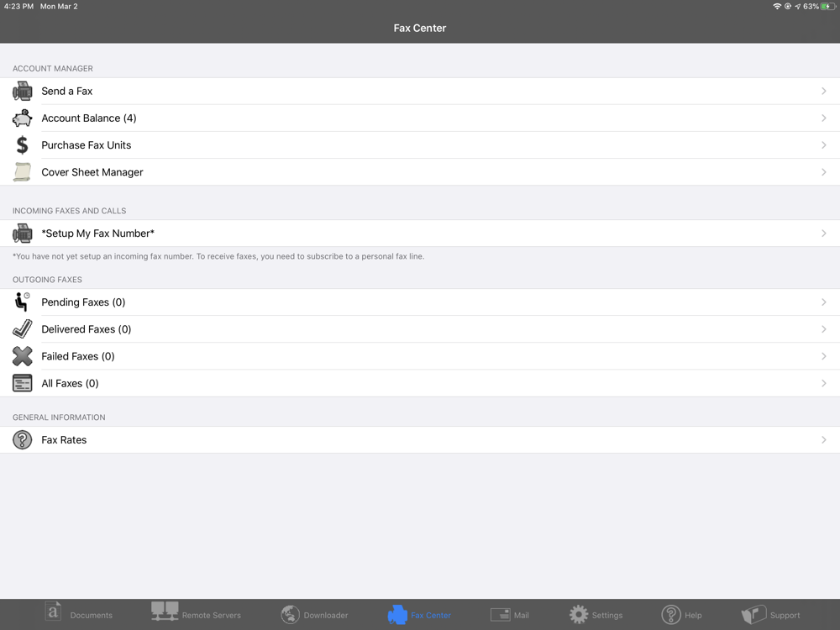Click the GENERAL INFORMATION section header
Viewport: 840px width, 630px height.
coord(59,417)
